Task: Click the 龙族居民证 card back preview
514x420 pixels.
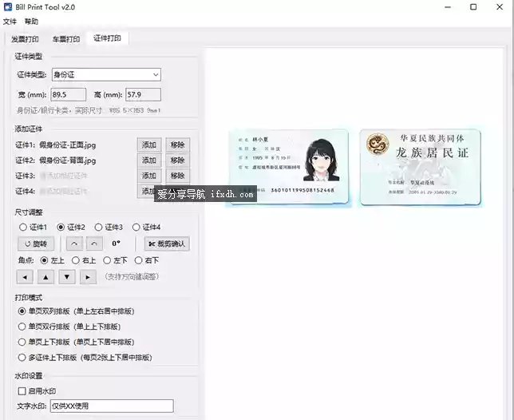Action: pyautogui.click(x=421, y=167)
